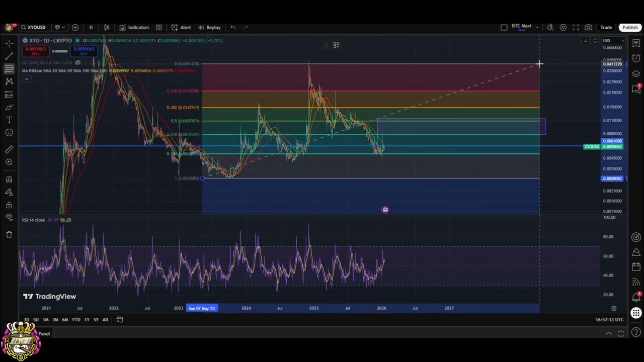
Task: Click the BTC Maxi layout name
Action: tap(521, 26)
